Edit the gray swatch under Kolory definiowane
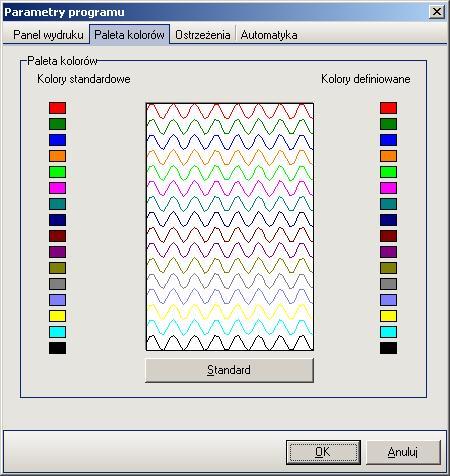Screen dimensions: 450x476 pyautogui.click(x=388, y=284)
